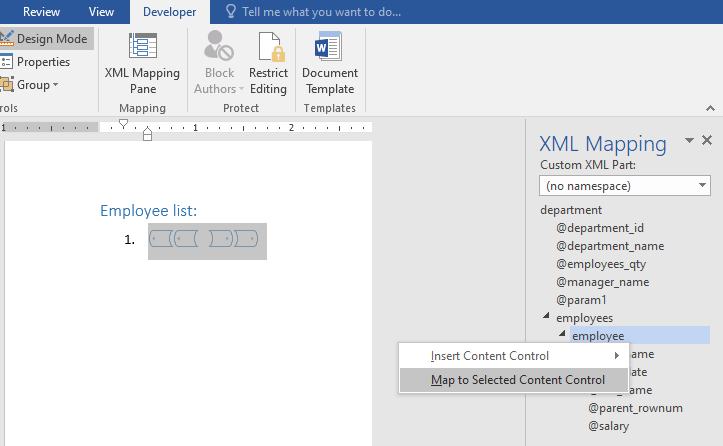Click the XML Mapping Pane icon
The height and width of the screenshot is (446, 723).
coord(142,45)
